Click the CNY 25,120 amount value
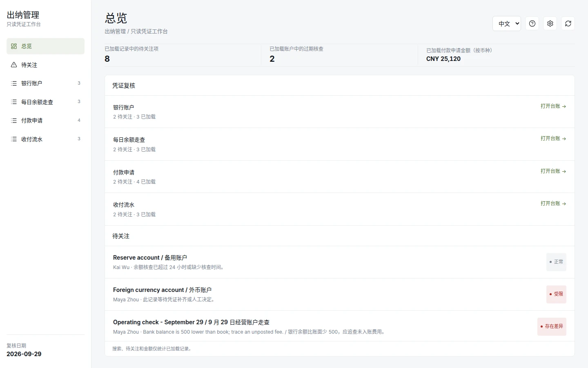 tap(443, 59)
